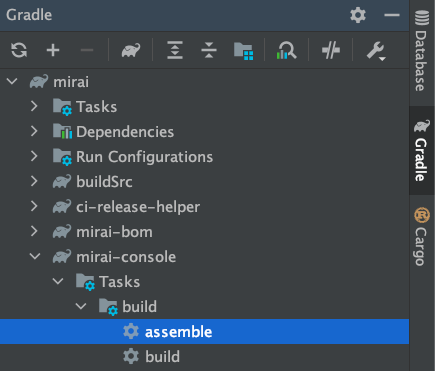Click the mirai-console Tasks folder icon
The height and width of the screenshot is (371, 435).
(x=85, y=282)
